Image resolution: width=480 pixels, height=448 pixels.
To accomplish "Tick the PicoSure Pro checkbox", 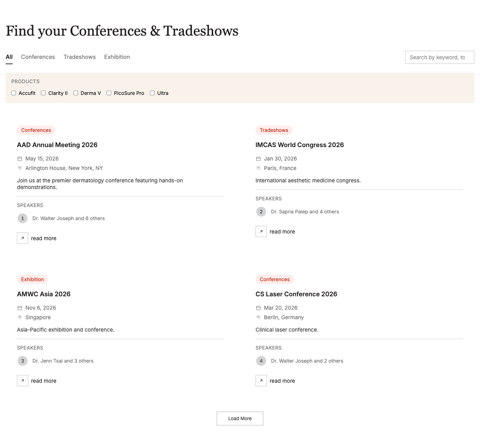I will pos(109,93).
